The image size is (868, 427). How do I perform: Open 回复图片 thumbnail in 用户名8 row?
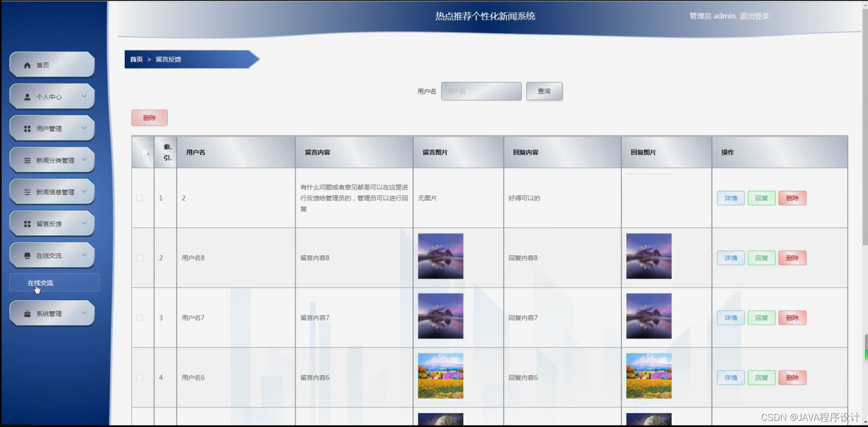coord(649,256)
